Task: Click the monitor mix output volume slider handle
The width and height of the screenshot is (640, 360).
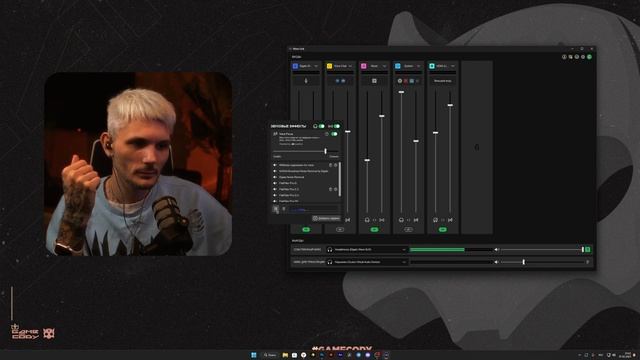Action: [583, 249]
